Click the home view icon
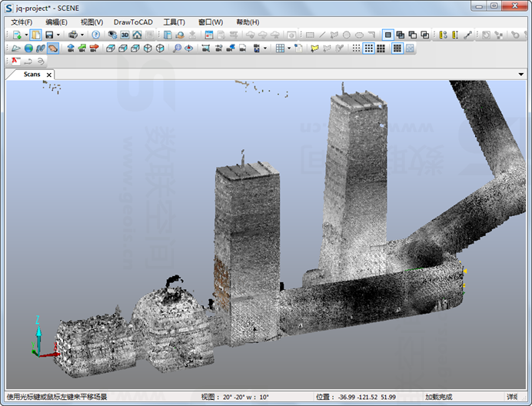The width and height of the screenshot is (532, 406). point(137,35)
